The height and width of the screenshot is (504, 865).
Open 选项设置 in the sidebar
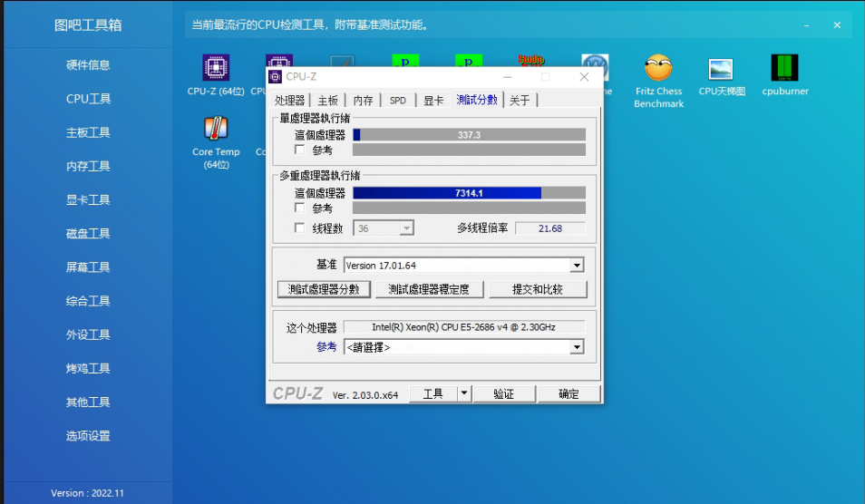88,436
